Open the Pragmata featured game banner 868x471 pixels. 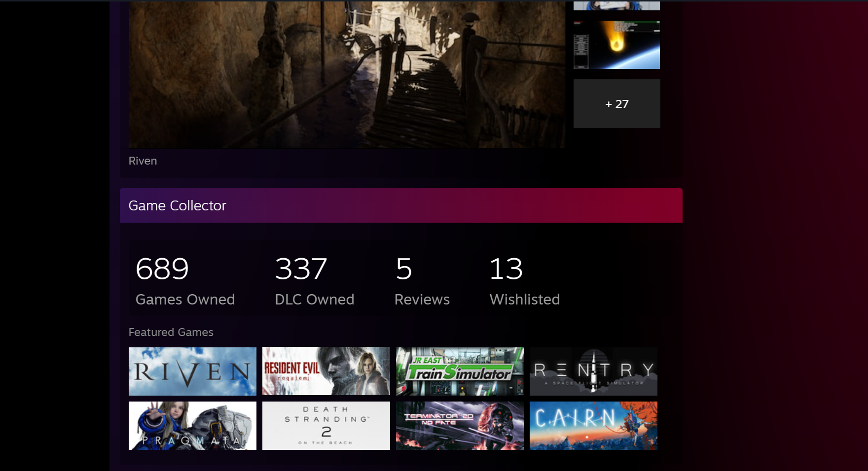click(x=192, y=425)
